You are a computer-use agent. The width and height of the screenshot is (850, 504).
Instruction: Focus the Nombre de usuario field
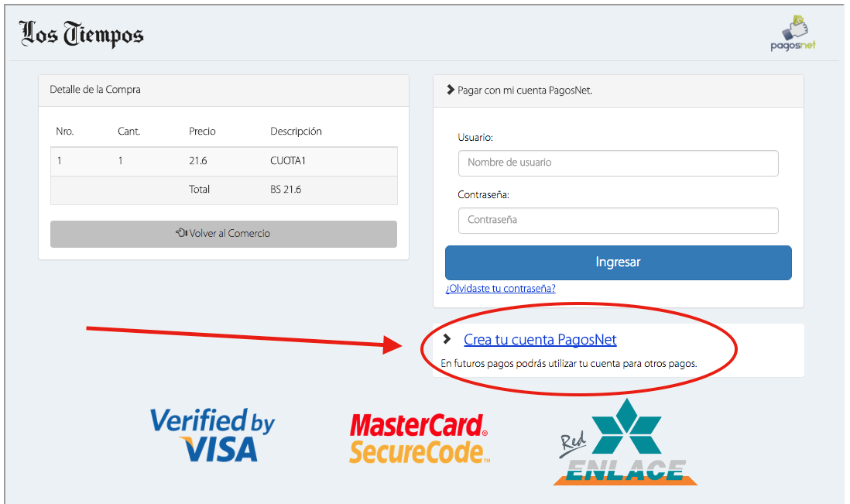(618, 163)
